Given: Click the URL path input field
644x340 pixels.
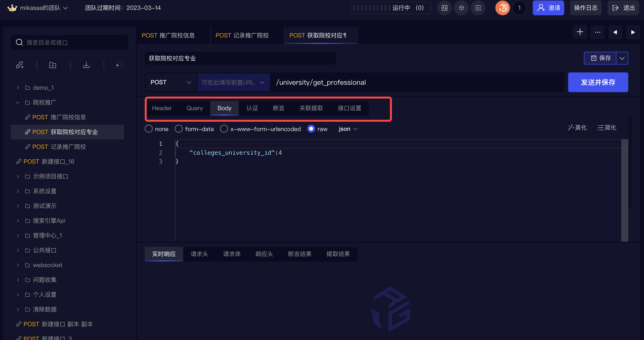Looking at the screenshot, I should click(x=417, y=82).
